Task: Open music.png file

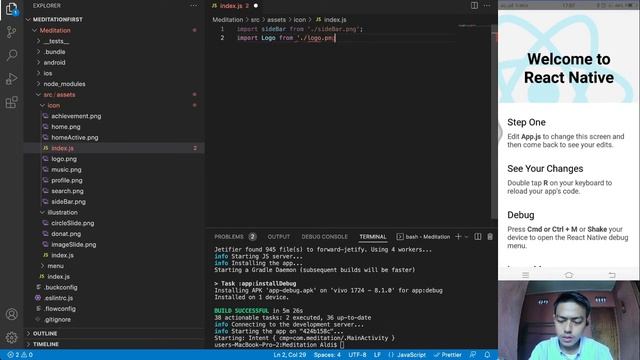Action: click(66, 169)
